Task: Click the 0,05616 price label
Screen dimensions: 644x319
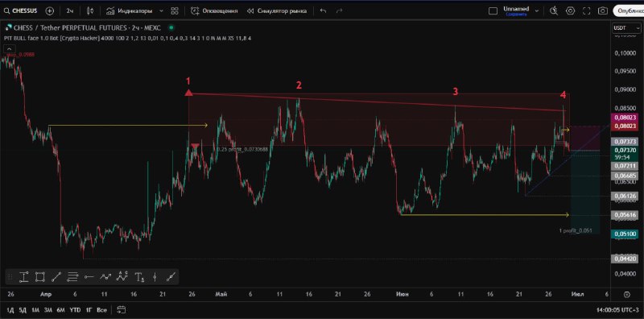Action: 625,214
